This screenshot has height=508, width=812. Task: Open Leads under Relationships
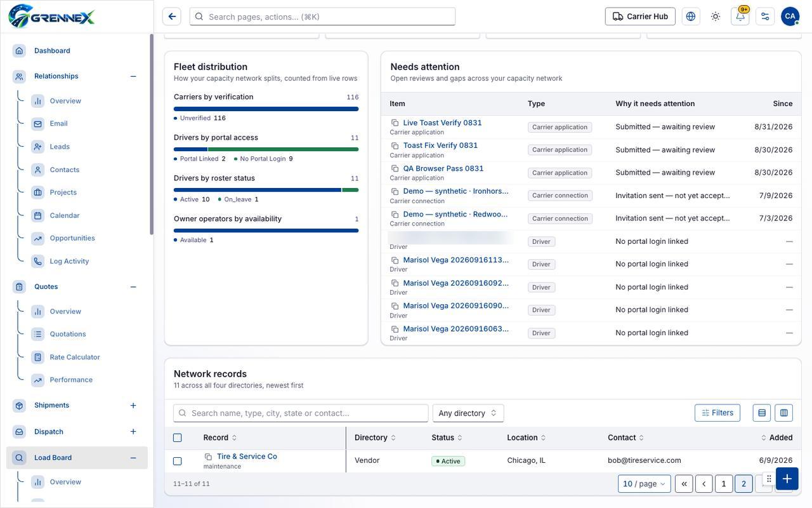pos(60,147)
